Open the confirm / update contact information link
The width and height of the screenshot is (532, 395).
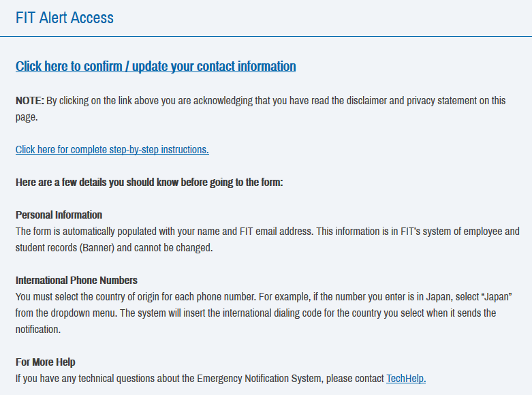click(155, 67)
